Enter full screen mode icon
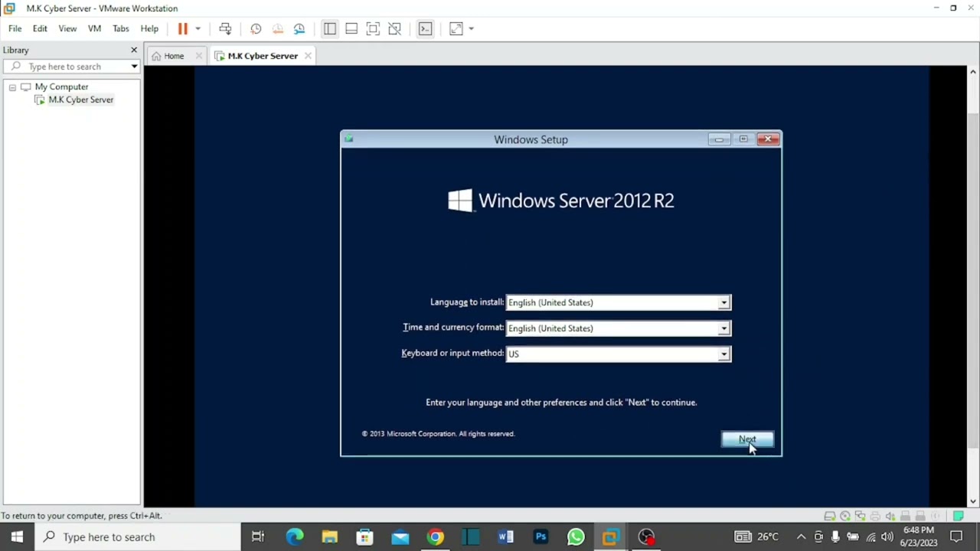 (x=373, y=28)
